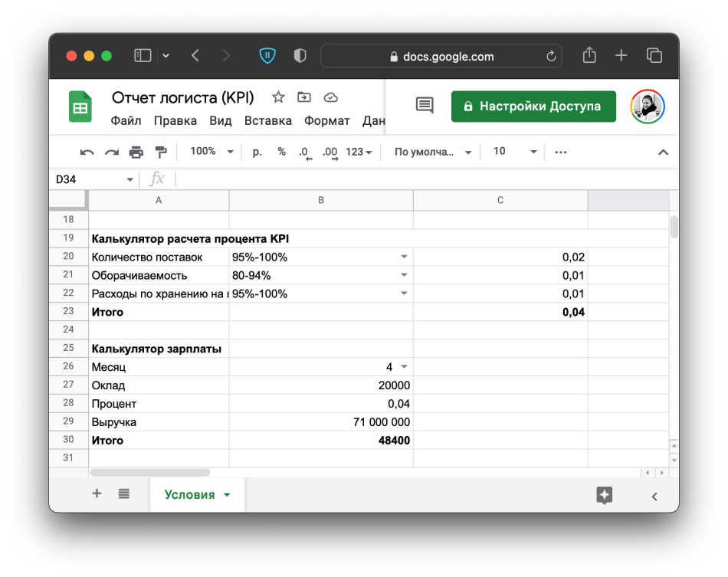The image size is (728, 577).
Task: Activate the paint format roller tool
Action: point(160,152)
